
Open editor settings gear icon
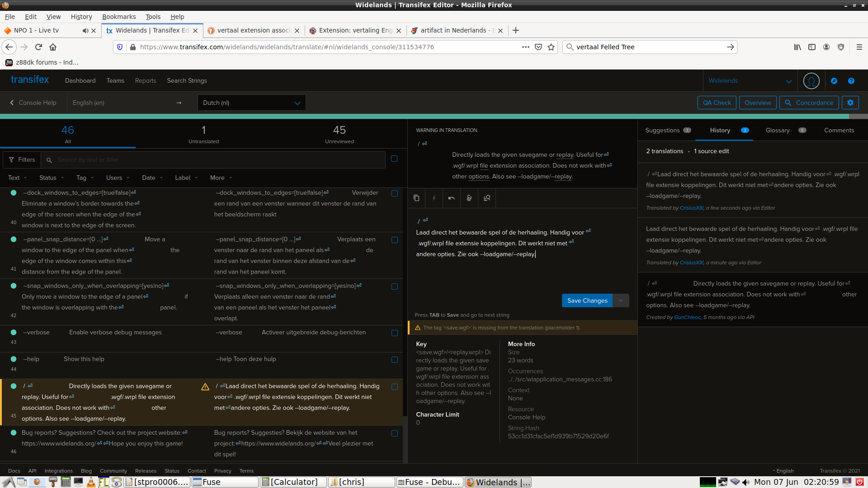pyautogui.click(x=850, y=103)
